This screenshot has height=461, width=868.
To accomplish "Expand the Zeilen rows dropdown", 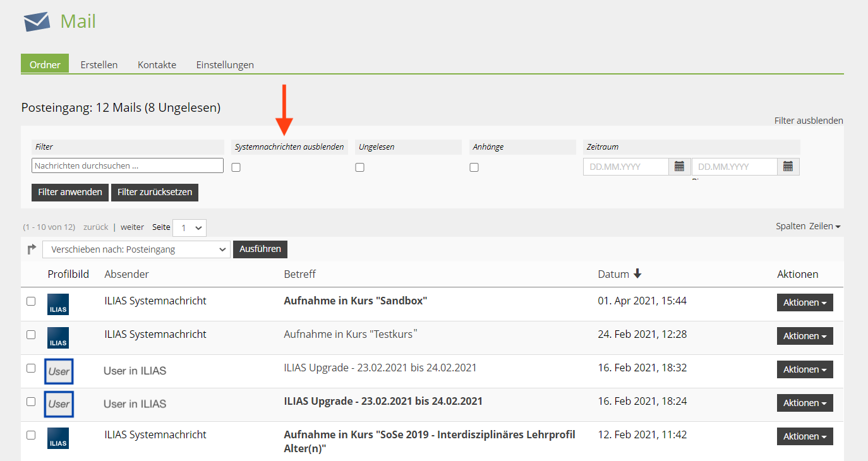I will pos(824,226).
